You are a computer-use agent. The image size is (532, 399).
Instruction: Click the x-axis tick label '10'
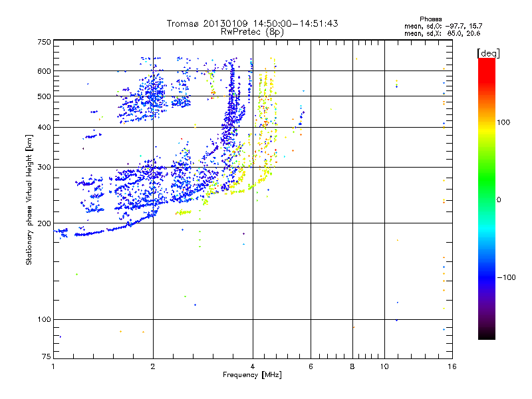point(384,366)
